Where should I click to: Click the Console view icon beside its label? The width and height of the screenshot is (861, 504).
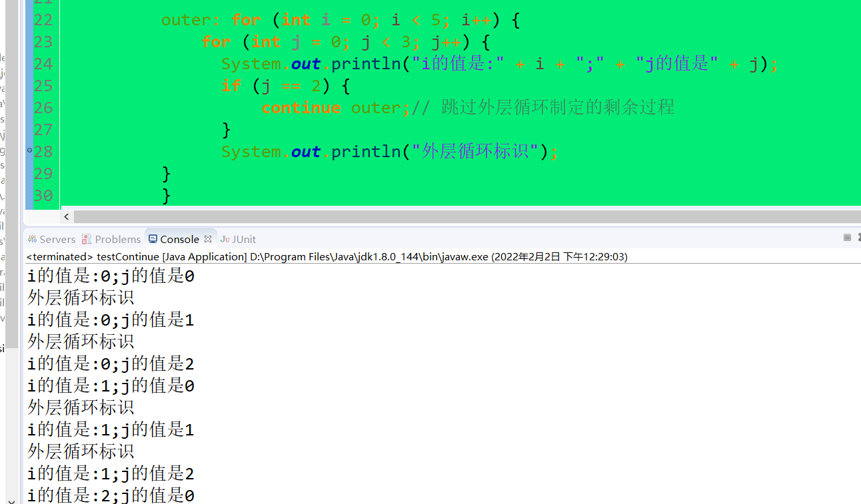154,239
